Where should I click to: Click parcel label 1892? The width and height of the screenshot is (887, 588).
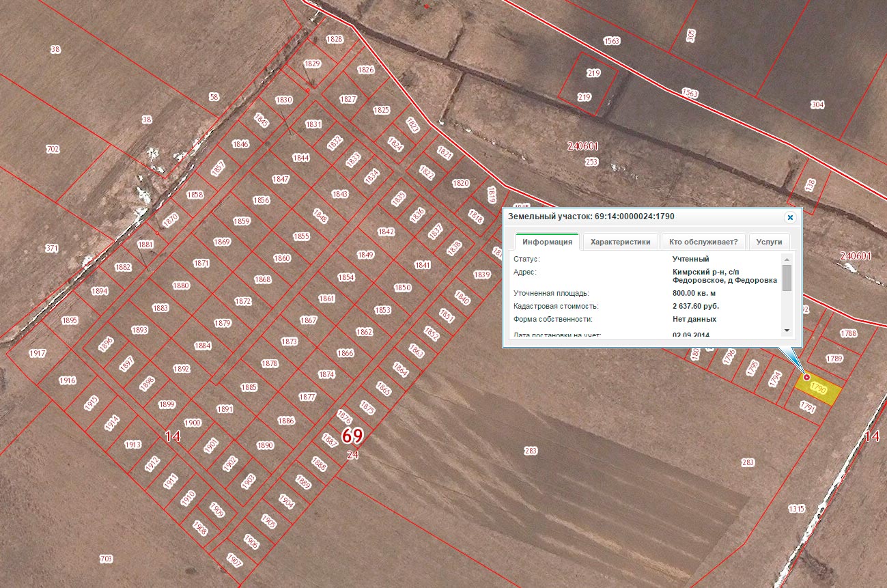pyautogui.click(x=181, y=369)
